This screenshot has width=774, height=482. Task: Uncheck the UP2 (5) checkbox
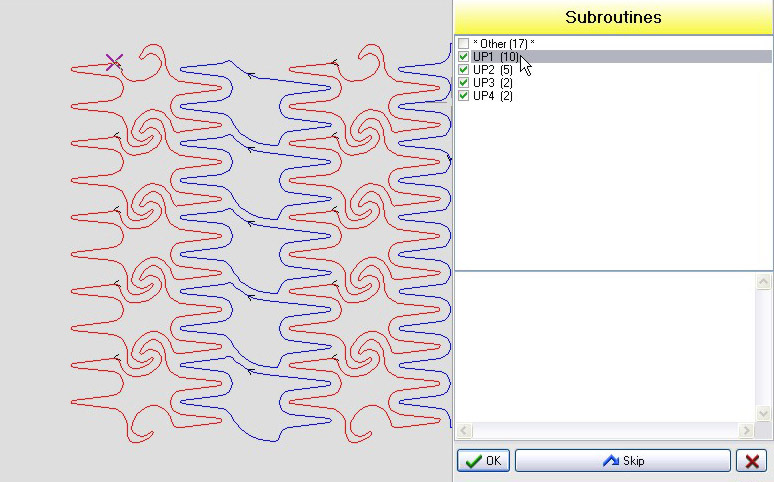463,70
